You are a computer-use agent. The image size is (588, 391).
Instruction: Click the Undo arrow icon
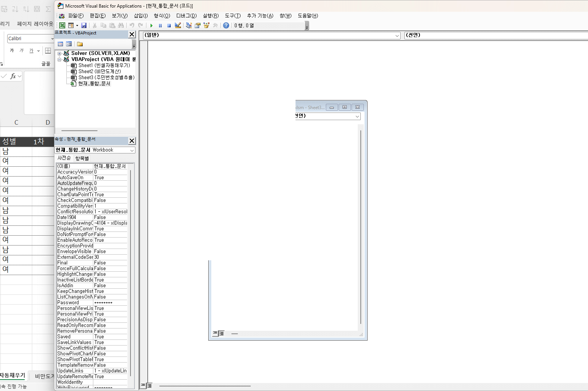[132, 25]
